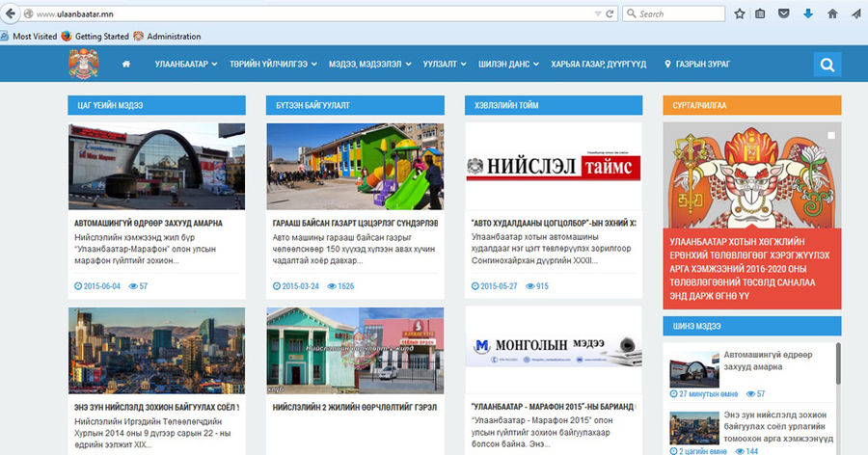Click the Pocket icon in browser toolbar
This screenshot has width=868, height=455.
[x=785, y=13]
